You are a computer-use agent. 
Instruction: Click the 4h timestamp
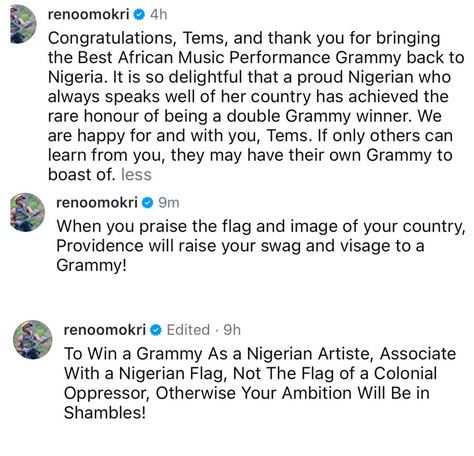point(159,15)
